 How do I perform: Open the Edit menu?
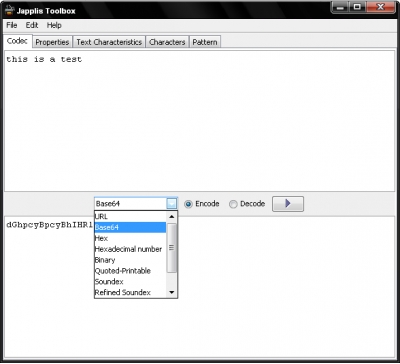pyautogui.click(x=32, y=25)
